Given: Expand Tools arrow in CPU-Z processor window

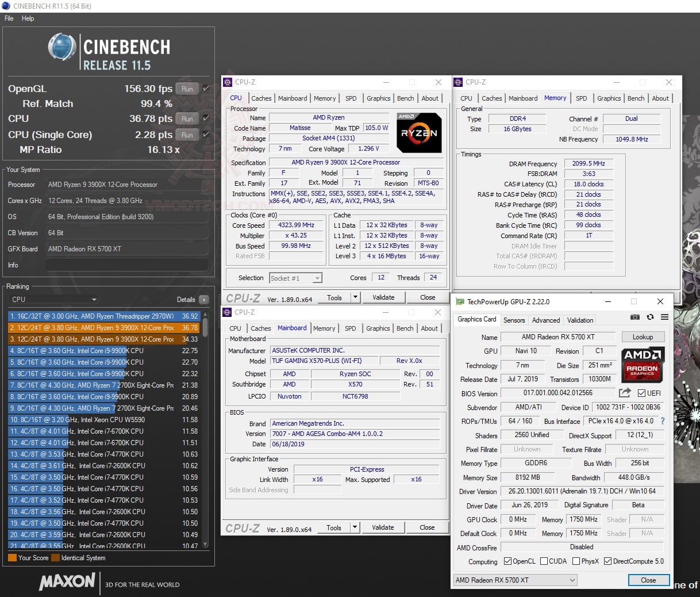Looking at the screenshot, I should click(x=355, y=297).
